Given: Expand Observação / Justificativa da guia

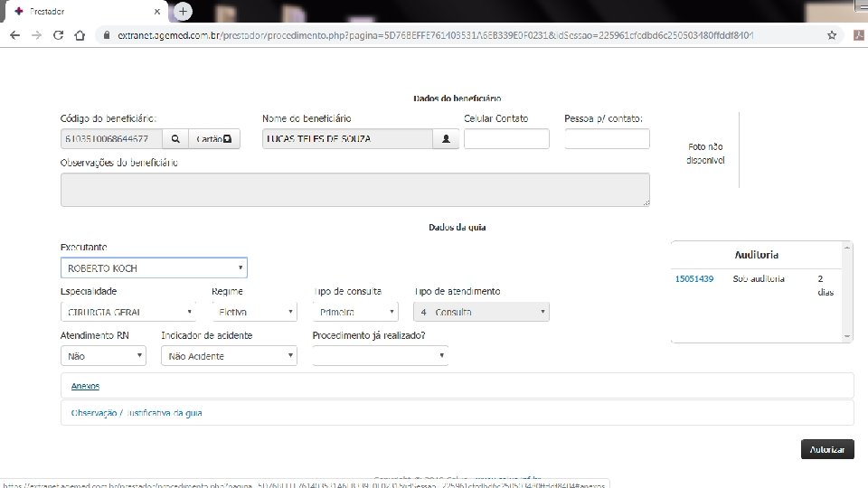Looking at the screenshot, I should (137, 413).
